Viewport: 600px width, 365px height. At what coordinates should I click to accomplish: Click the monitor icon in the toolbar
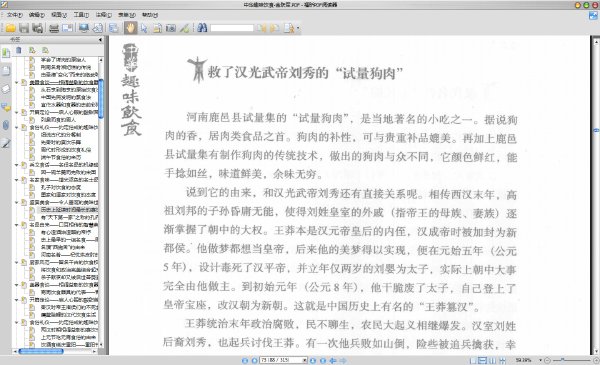[83, 28]
